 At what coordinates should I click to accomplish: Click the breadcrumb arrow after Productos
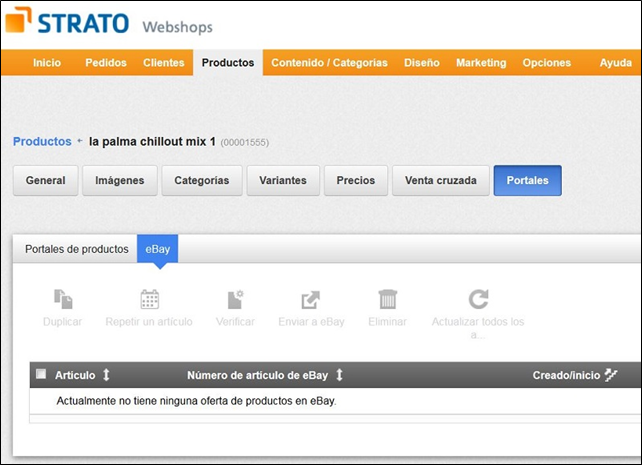[x=80, y=141]
